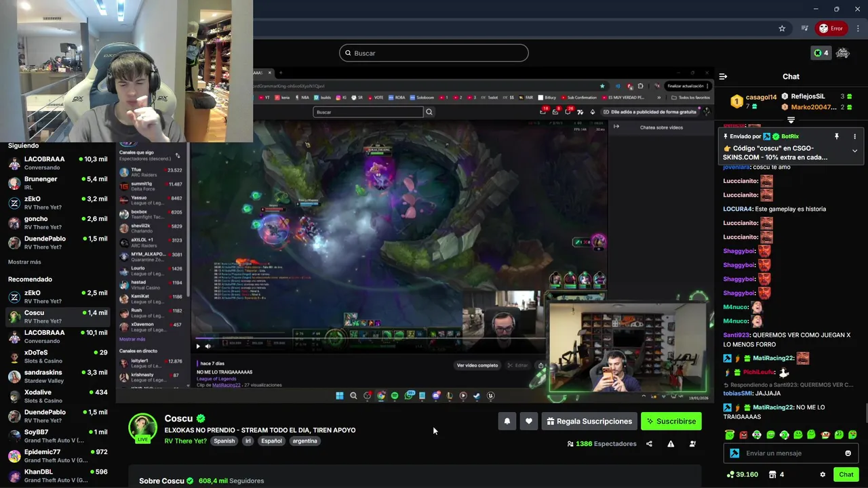Open the user profile avatar menu
Image resolution: width=868 pixels, height=488 pixels.
(843, 53)
